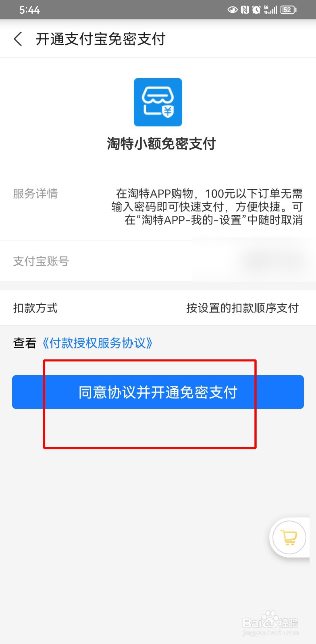Open the 付款授权服务协议 agreement link

pyautogui.click(x=97, y=343)
